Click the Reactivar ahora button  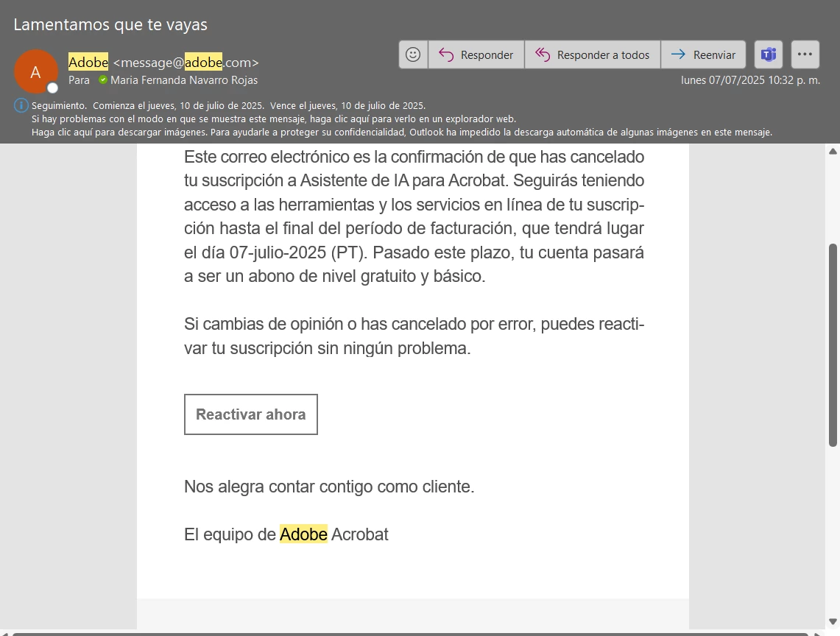[251, 414]
